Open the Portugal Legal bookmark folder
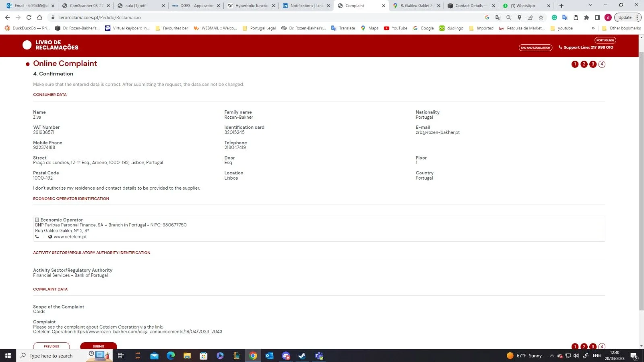Screen dimensions: 644x362 [259, 28]
